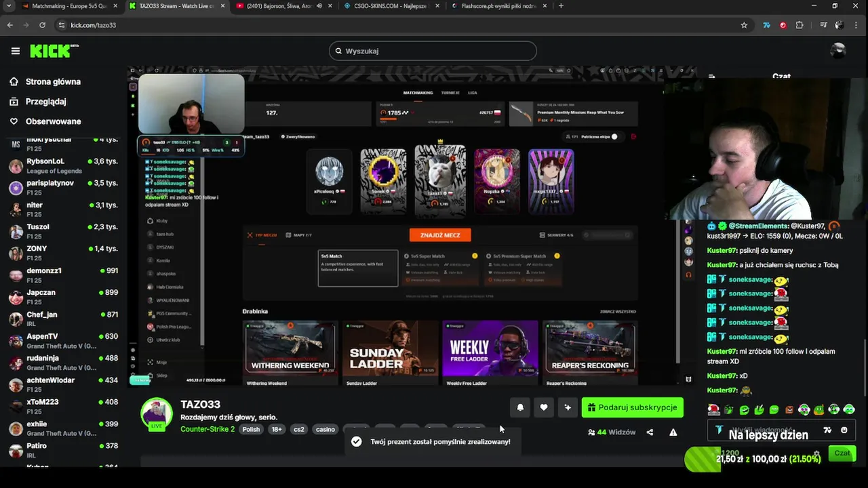
Task: Click the red extension icon in toolbar
Action: point(783,25)
